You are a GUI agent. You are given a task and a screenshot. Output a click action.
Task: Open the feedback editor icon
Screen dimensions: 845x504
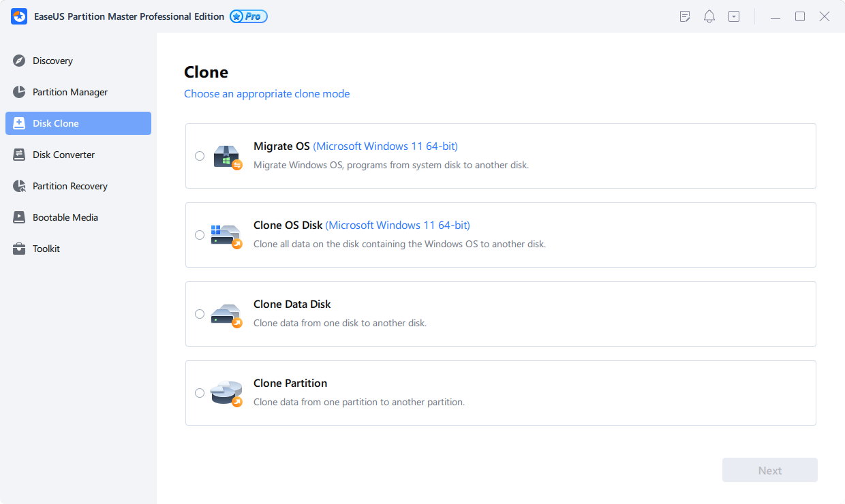(x=684, y=16)
